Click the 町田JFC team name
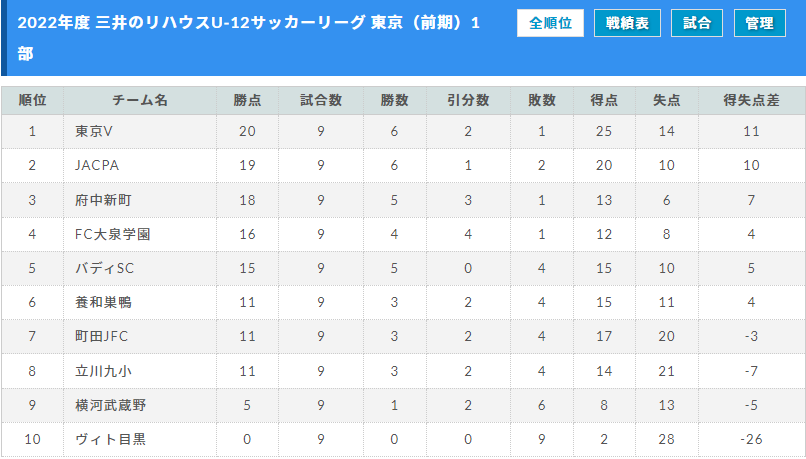This screenshot has width=806, height=459. pyautogui.click(x=101, y=337)
